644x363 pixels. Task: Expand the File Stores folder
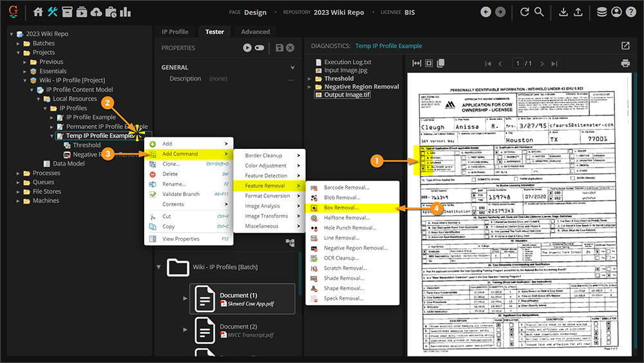click(x=18, y=191)
